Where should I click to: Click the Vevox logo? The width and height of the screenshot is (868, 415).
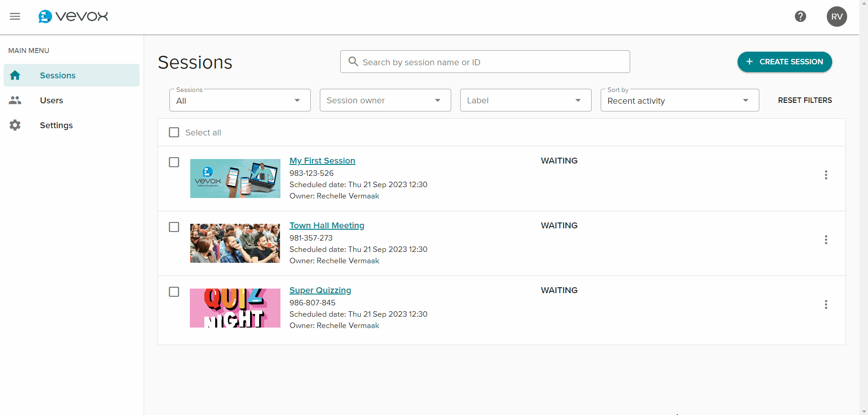[x=73, y=17]
